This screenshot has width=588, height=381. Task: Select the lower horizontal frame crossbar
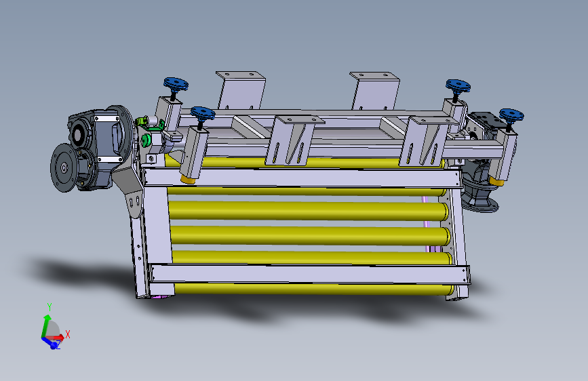[310, 274]
